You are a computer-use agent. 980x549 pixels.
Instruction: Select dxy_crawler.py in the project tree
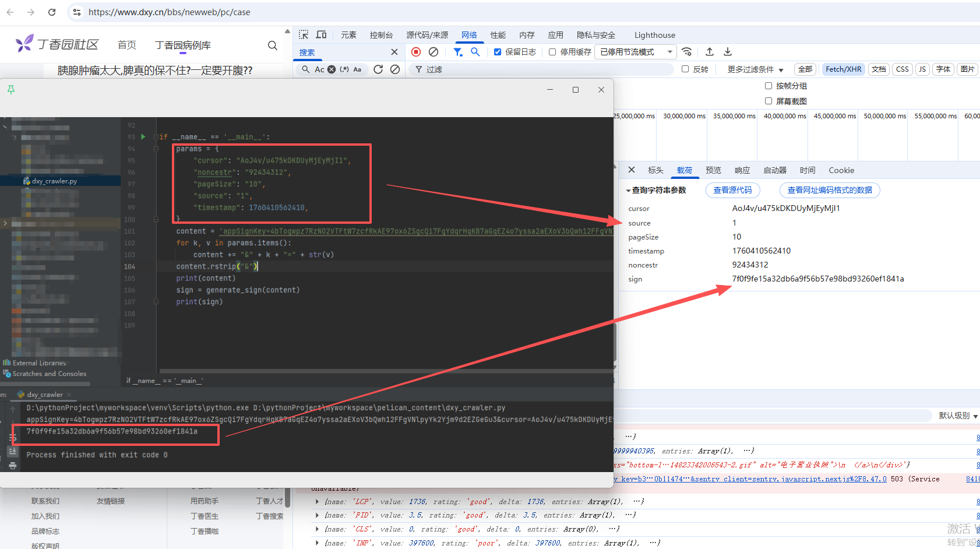54,181
